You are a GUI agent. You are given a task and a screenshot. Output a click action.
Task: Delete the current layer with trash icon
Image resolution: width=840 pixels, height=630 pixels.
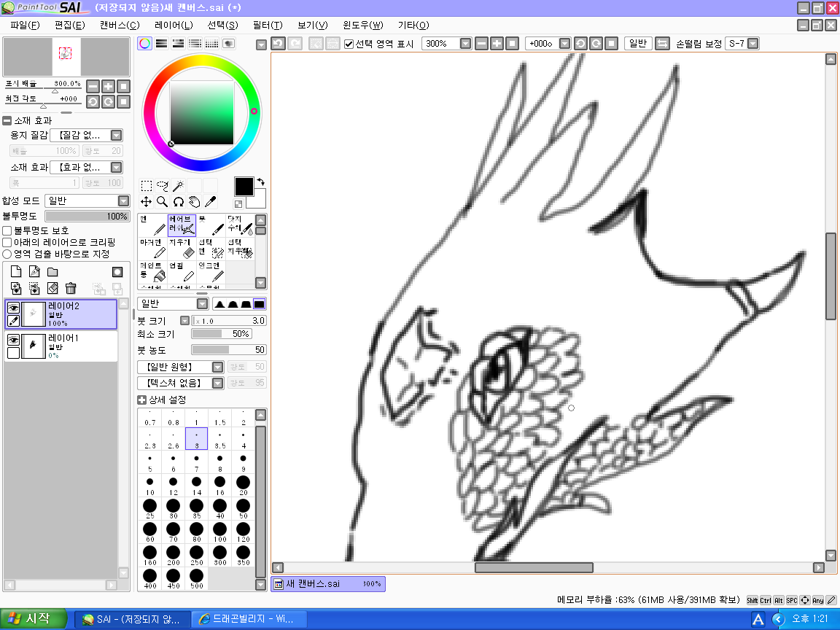tap(71, 288)
